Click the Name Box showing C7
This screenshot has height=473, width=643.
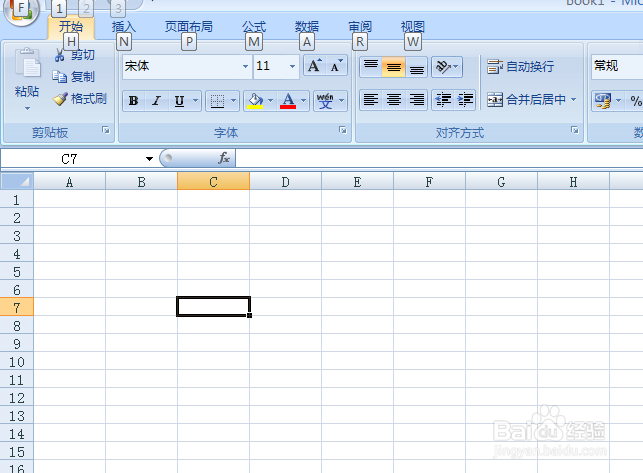pyautogui.click(x=70, y=159)
